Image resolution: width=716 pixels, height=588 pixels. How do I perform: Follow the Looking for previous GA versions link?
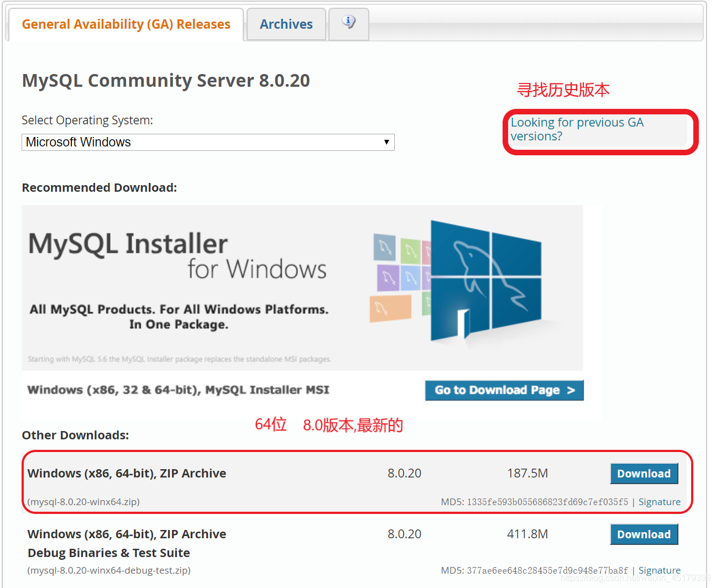[x=577, y=129]
